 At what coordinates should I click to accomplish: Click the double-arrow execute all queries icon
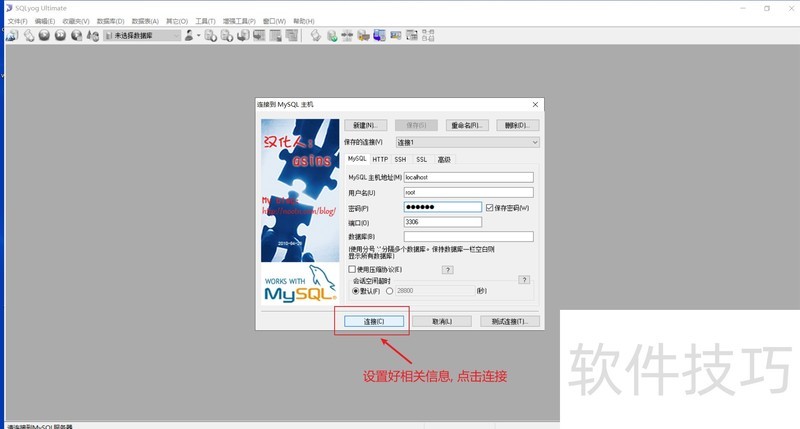pyautogui.click(x=60, y=35)
